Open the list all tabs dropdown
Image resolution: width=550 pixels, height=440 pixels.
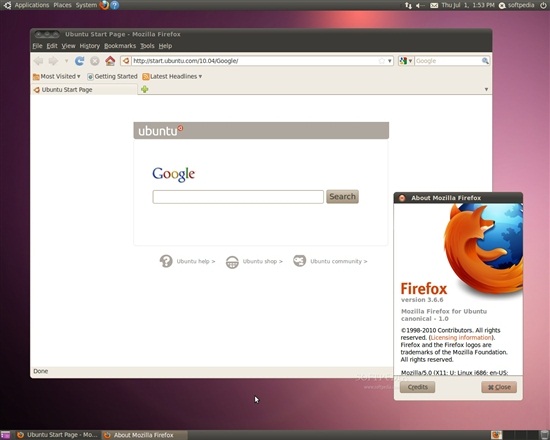[486, 89]
